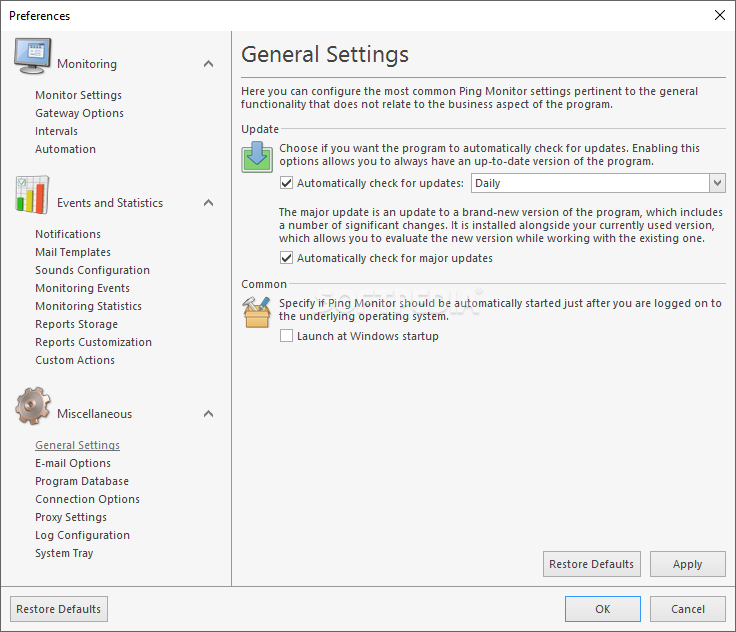Open Monitoring Statistics page
Screen dimensions: 736x632
tap(88, 306)
